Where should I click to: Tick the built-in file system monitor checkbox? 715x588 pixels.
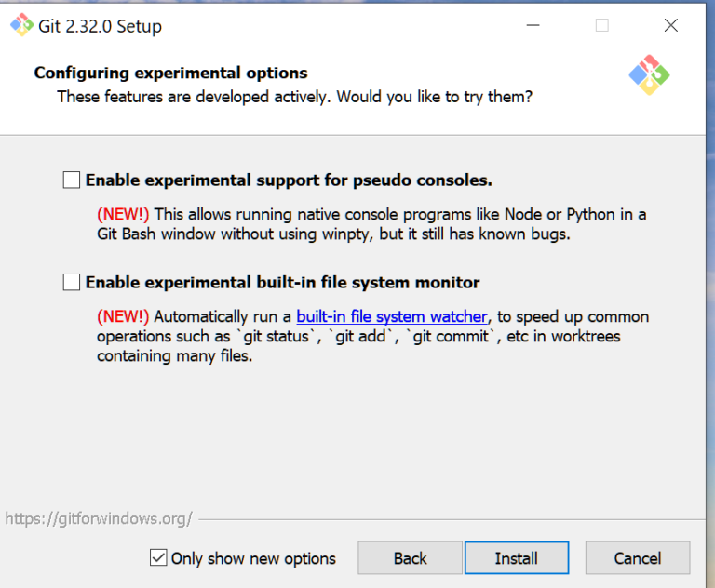click(72, 282)
